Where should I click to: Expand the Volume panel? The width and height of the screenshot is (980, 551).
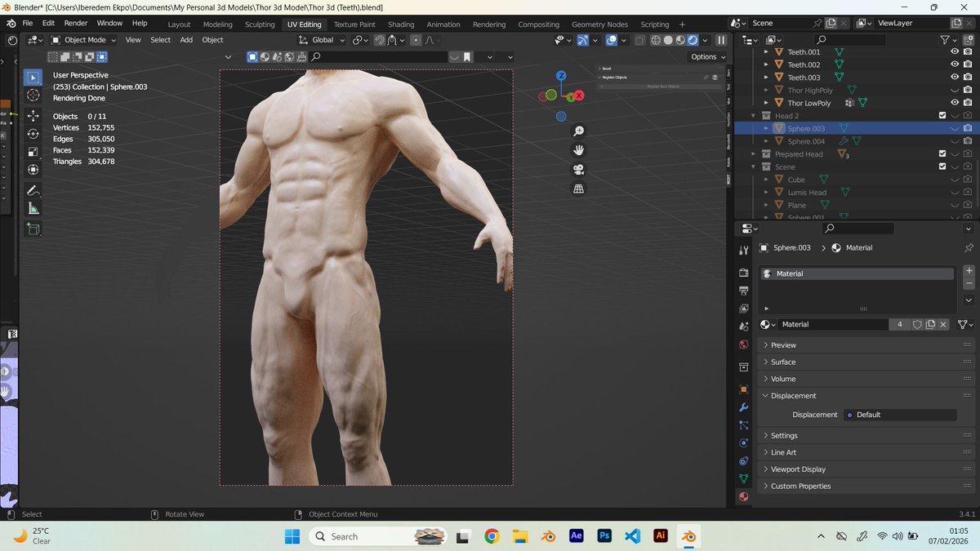coord(866,379)
